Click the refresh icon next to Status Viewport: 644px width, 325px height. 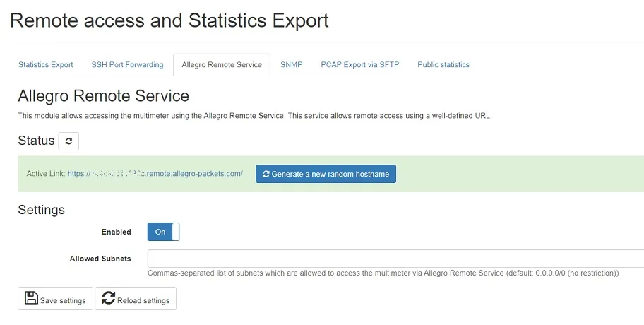pos(68,141)
